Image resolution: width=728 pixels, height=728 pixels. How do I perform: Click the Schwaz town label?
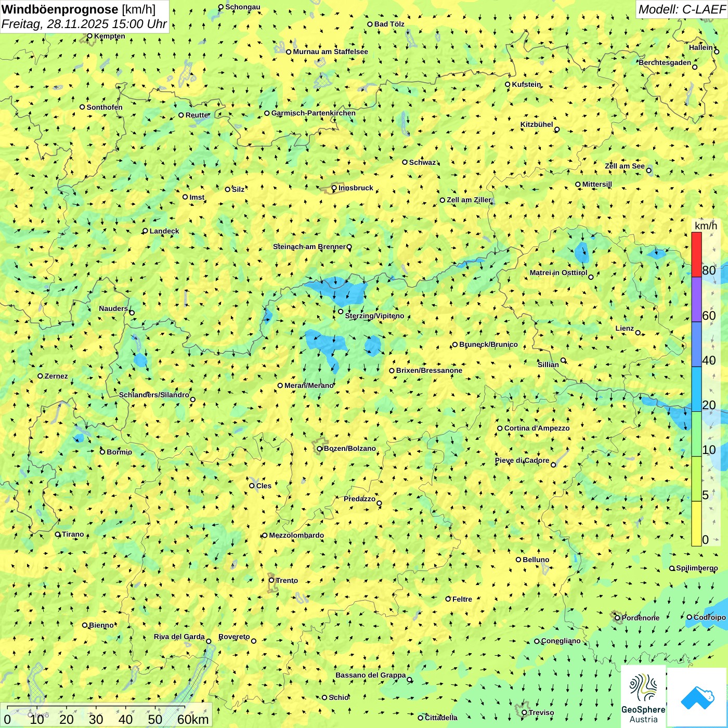422,162
